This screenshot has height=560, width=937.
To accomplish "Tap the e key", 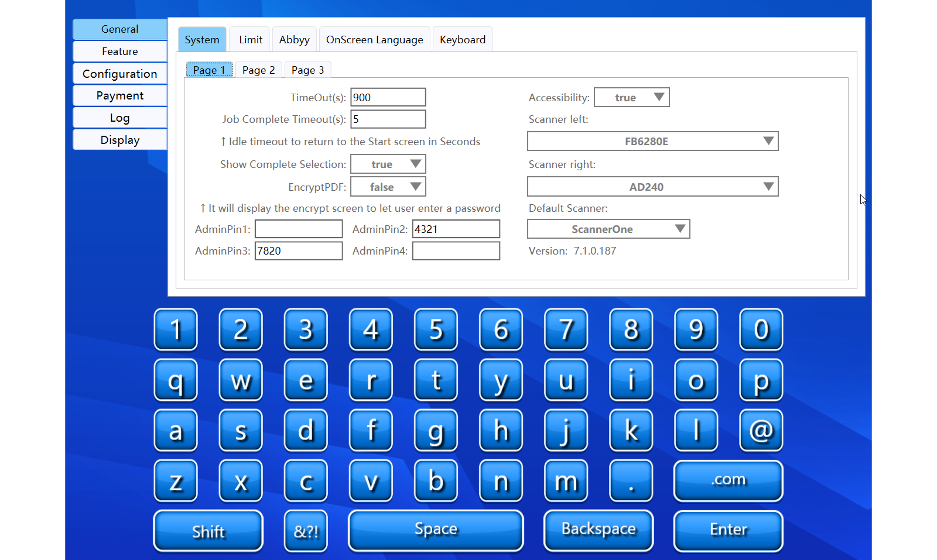I will click(x=306, y=380).
